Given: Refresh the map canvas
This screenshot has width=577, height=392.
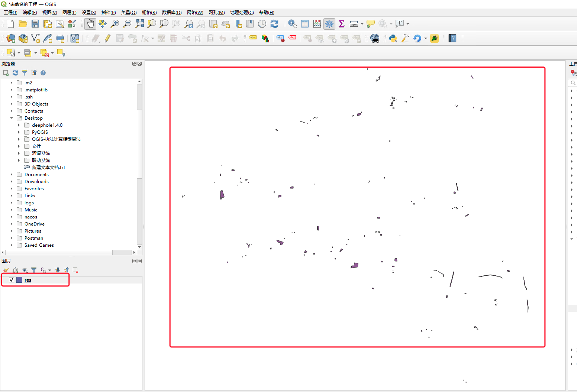Looking at the screenshot, I should 274,24.
